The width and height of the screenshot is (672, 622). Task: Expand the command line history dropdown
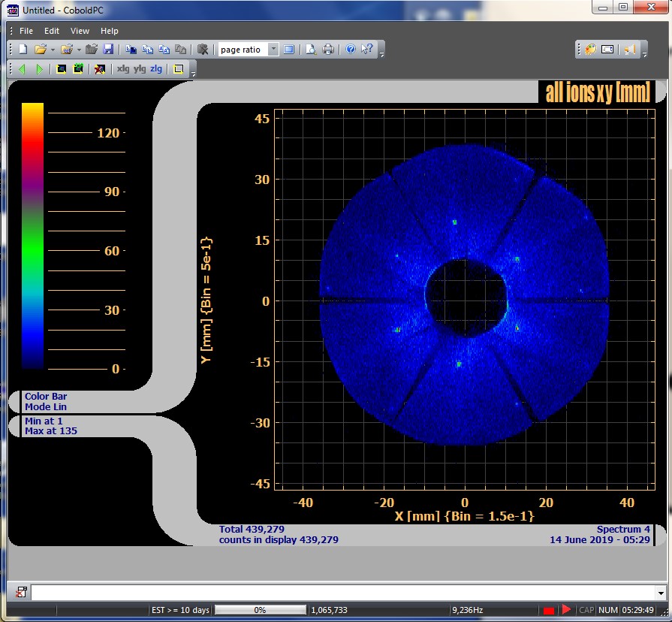[x=660, y=593]
